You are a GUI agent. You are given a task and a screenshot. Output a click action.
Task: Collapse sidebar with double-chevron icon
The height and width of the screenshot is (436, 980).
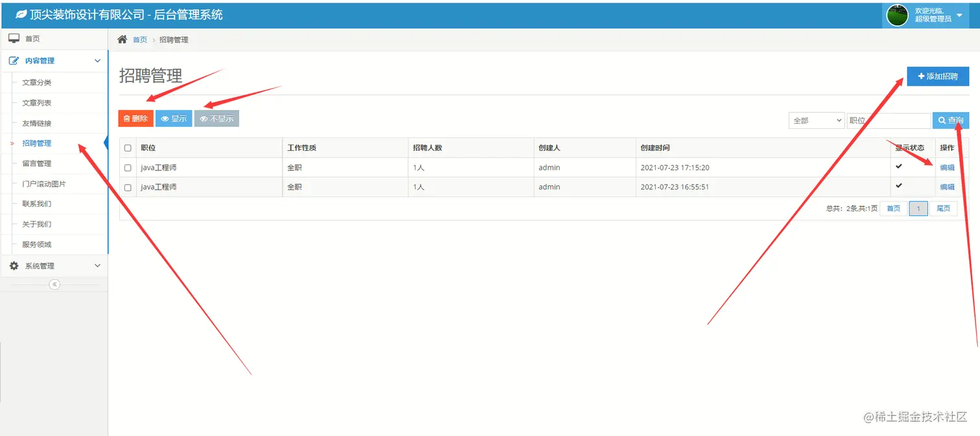(x=54, y=284)
